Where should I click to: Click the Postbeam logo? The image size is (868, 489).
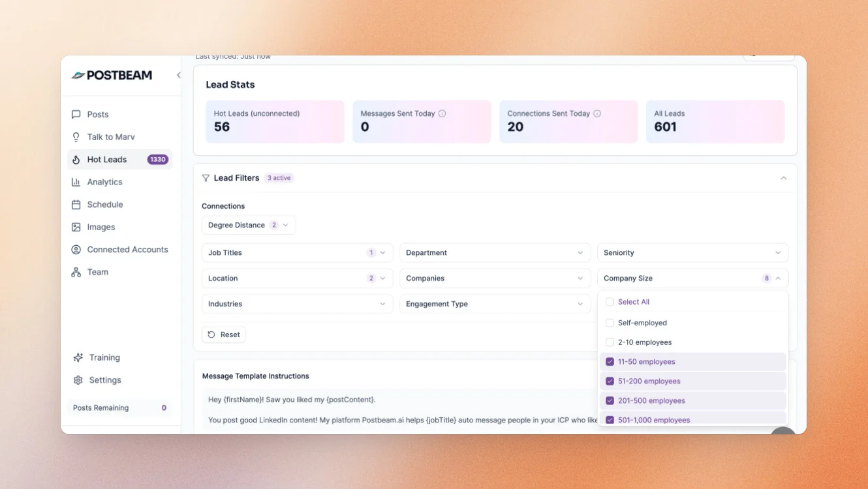112,75
